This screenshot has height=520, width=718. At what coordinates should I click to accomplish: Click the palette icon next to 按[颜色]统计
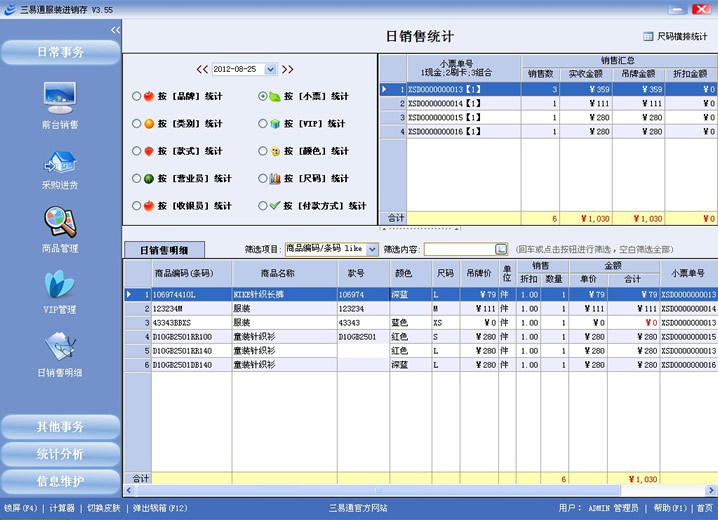[275, 151]
